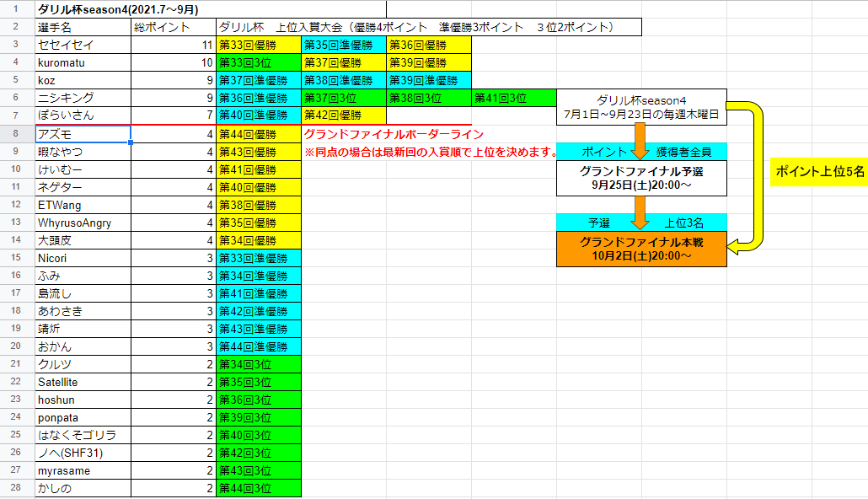Select the ネゲター name cell
Viewport: 868px width, 499px height.
(83, 187)
